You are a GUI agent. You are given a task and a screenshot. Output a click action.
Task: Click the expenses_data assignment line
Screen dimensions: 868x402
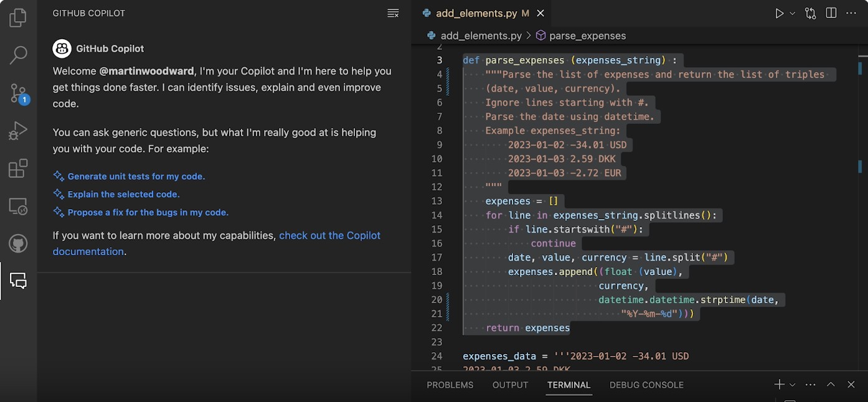[576, 356]
